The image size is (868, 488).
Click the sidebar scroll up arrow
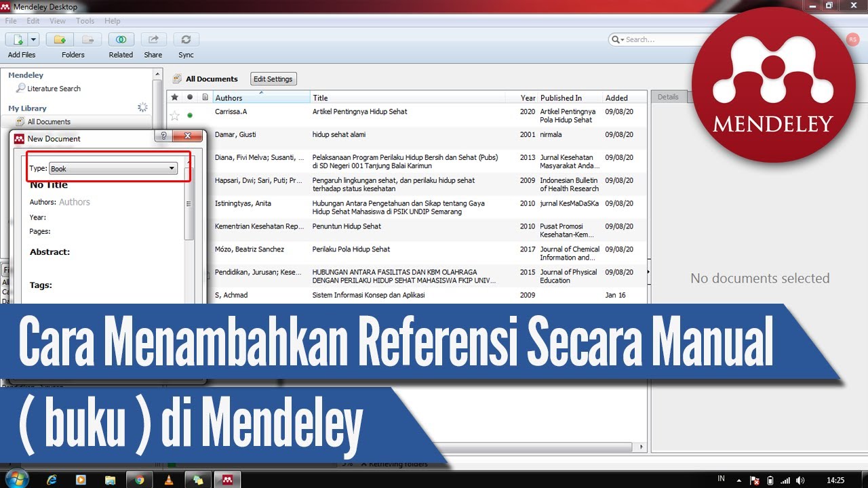(x=158, y=74)
